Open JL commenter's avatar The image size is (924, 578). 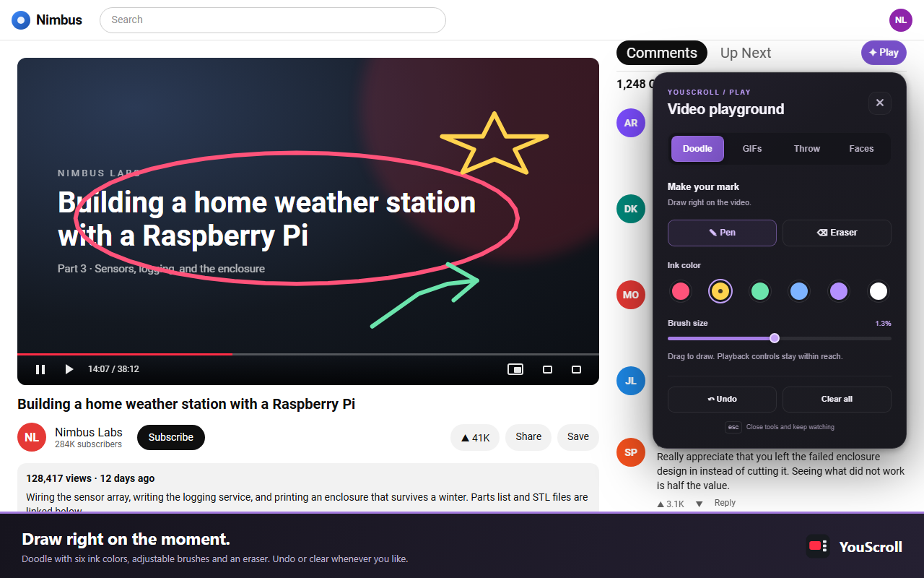click(631, 381)
